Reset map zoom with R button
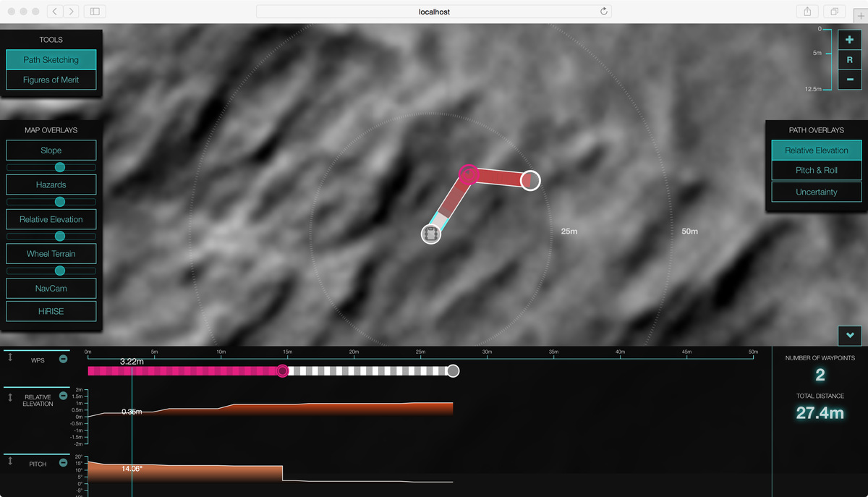 [850, 60]
